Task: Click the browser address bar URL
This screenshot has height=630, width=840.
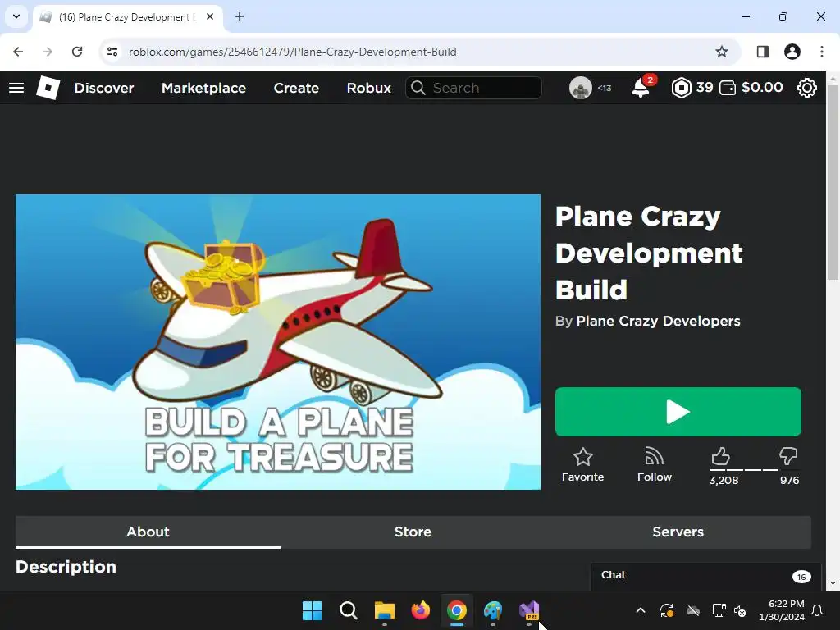Action: coord(293,52)
